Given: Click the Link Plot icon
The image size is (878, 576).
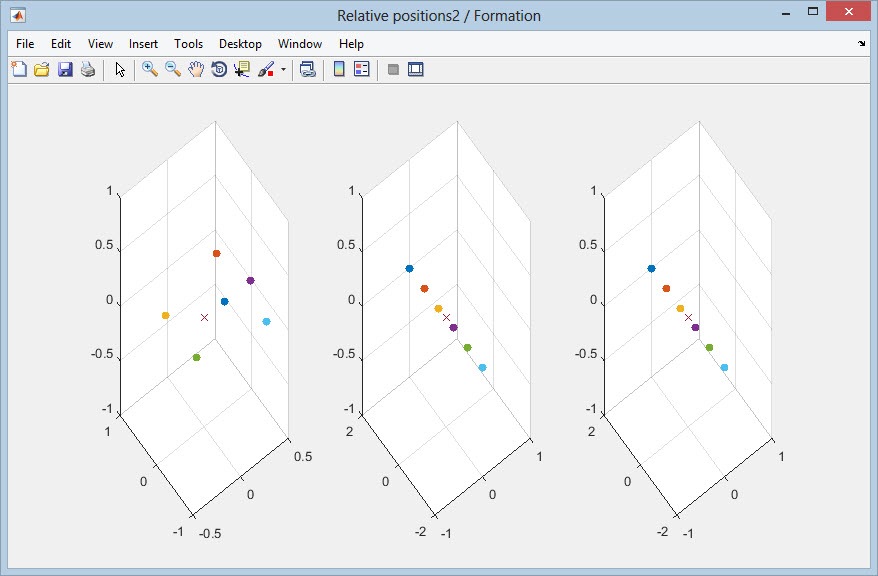Looking at the screenshot, I should [x=307, y=69].
